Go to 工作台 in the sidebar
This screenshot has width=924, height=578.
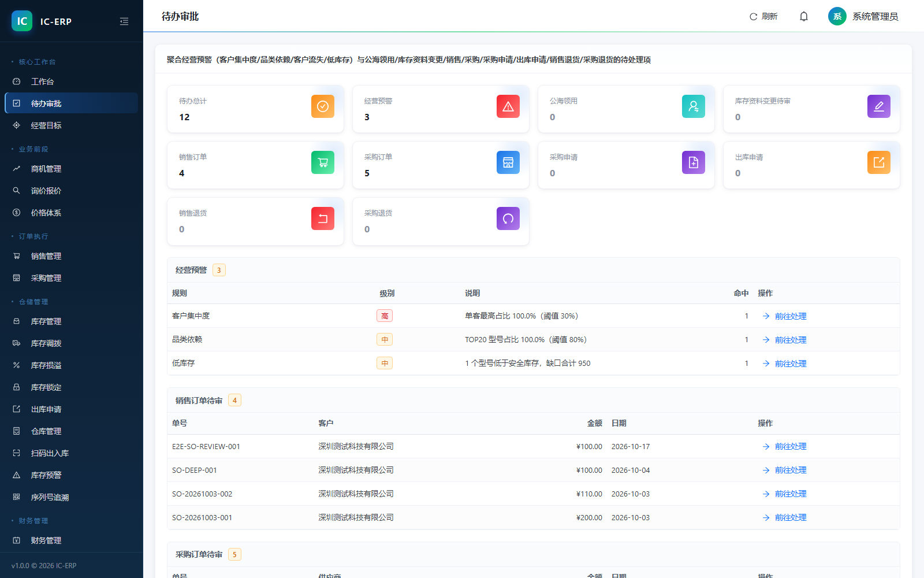coord(72,81)
